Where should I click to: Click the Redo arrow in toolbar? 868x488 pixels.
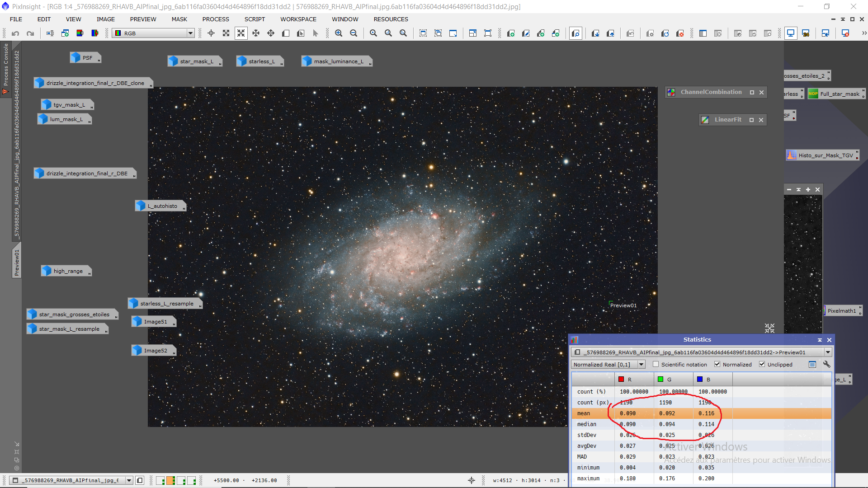click(30, 33)
